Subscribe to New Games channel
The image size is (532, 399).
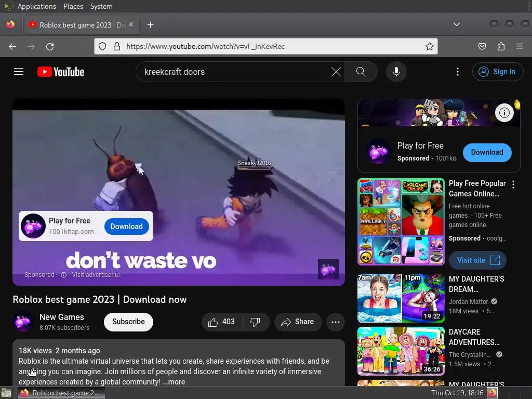tap(128, 322)
